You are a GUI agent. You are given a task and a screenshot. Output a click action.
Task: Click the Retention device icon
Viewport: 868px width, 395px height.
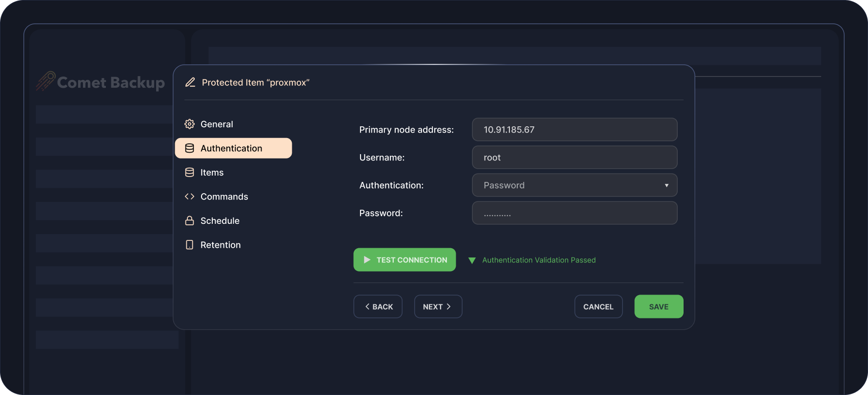[x=189, y=245]
